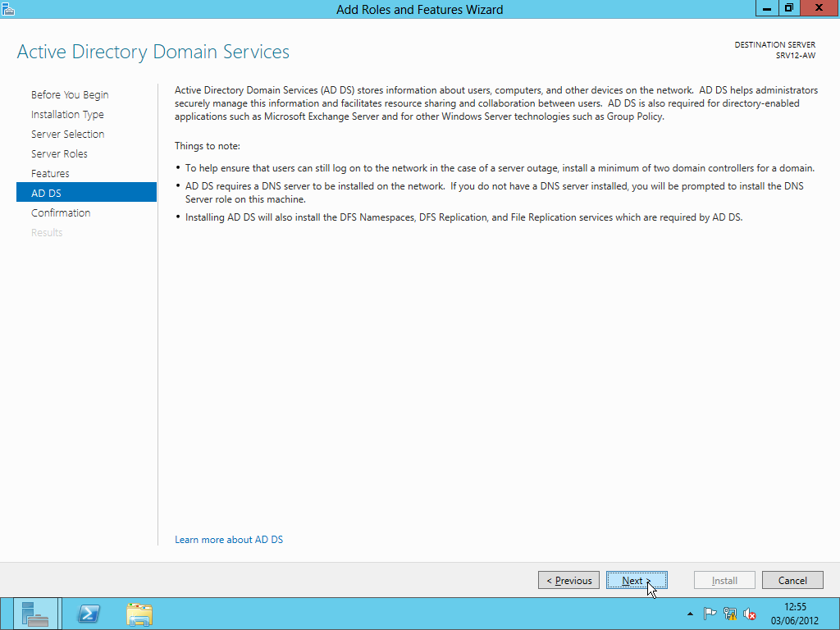The width and height of the screenshot is (840, 630).
Task: Go to the Confirmation step
Action: click(x=61, y=212)
